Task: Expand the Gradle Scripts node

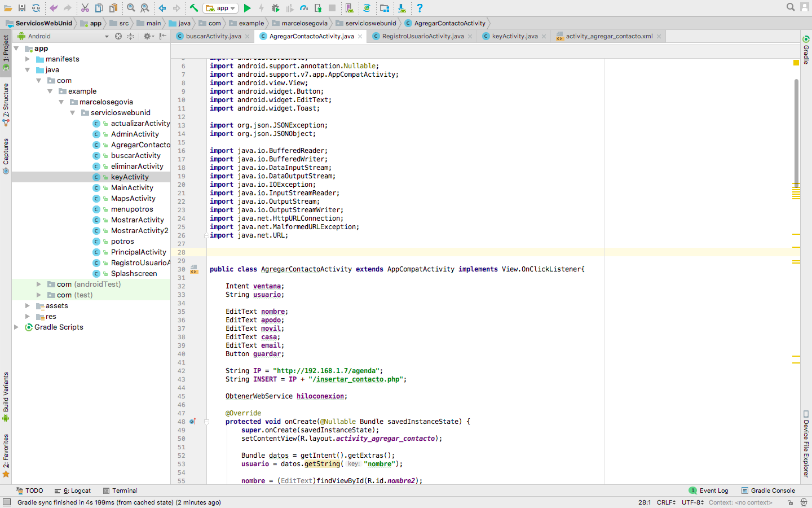Action: pyautogui.click(x=16, y=327)
